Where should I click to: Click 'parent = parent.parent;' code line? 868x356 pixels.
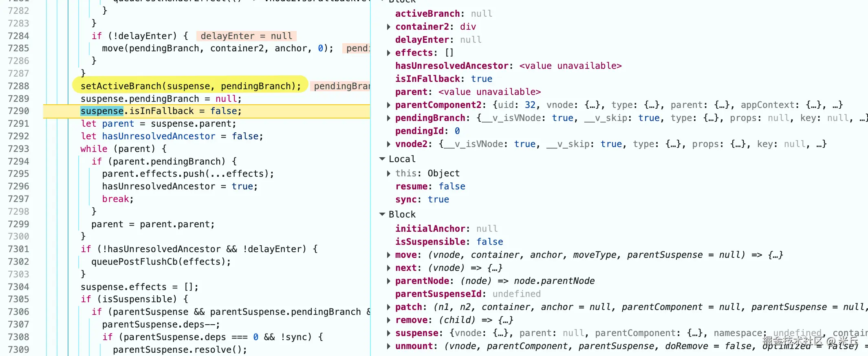[153, 224]
